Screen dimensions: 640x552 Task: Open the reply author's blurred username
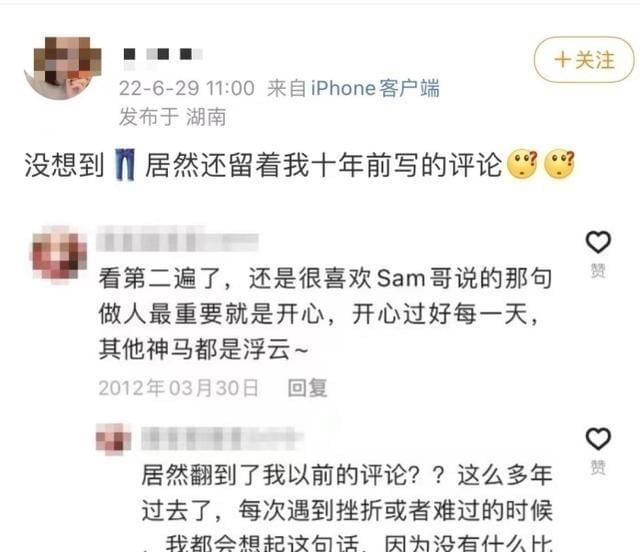(x=222, y=439)
